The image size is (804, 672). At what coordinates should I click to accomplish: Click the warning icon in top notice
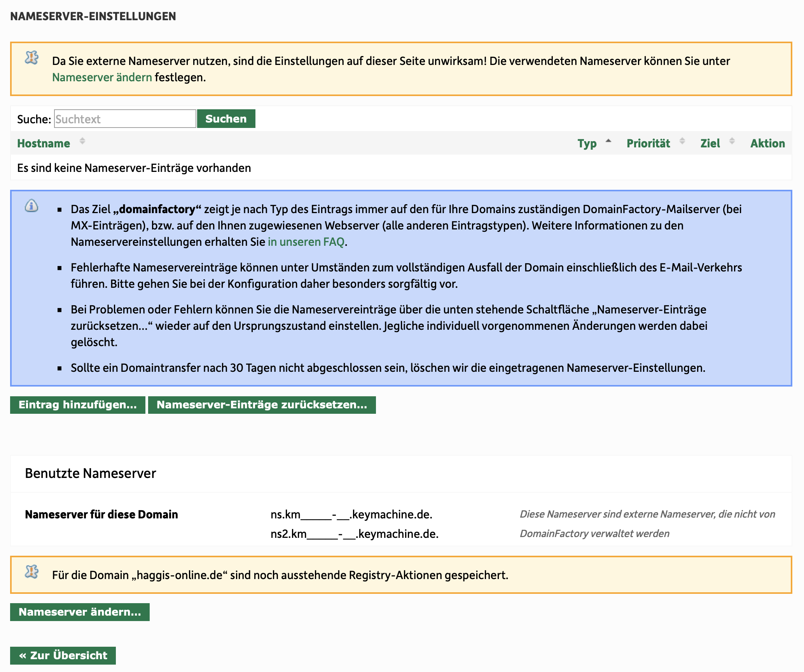[x=31, y=58]
